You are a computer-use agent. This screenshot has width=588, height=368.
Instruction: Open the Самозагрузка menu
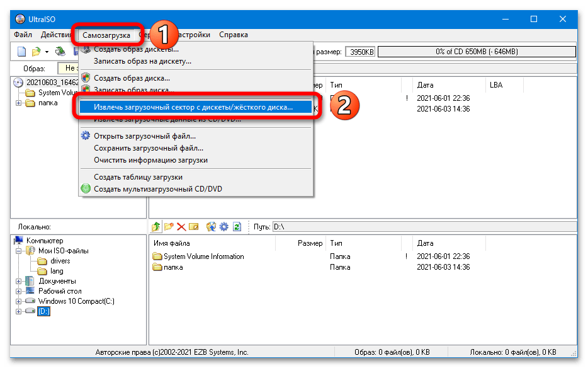[106, 35]
